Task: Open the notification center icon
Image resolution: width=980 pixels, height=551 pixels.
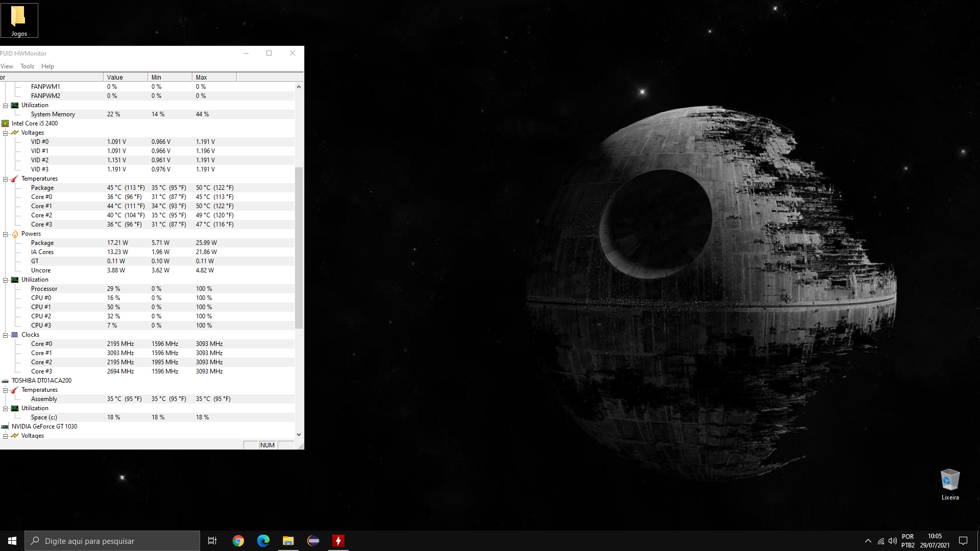Action: tap(963, 541)
